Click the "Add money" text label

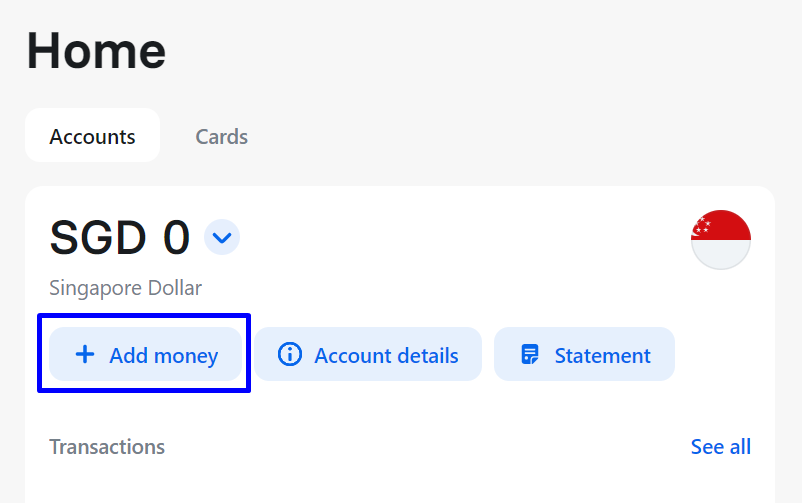164,356
